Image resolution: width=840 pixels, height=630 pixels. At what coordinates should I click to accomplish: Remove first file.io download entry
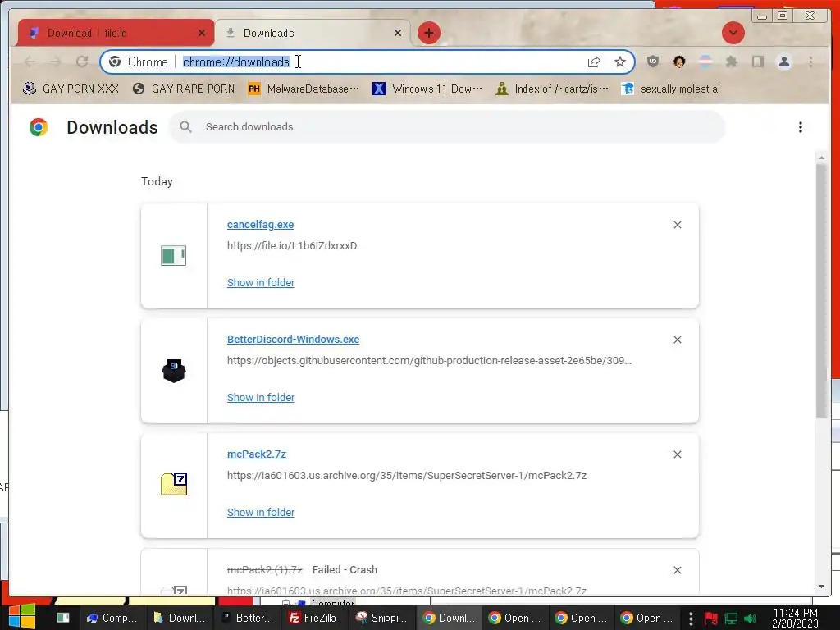tap(677, 225)
